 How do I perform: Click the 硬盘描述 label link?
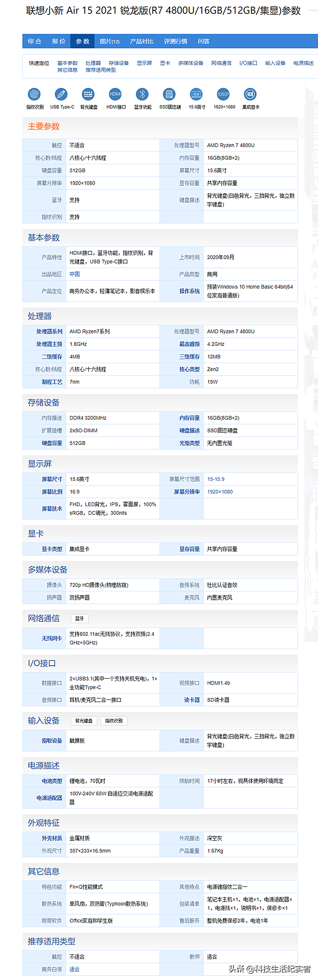coord(189,430)
